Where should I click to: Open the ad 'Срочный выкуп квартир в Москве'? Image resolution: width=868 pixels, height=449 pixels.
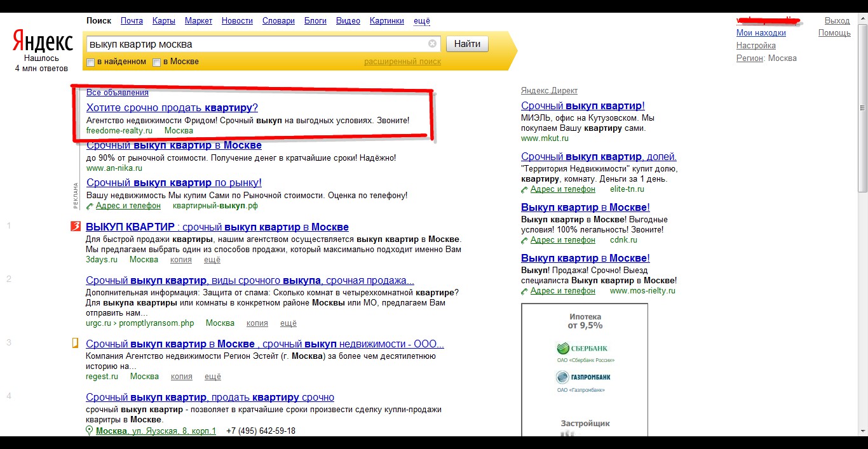[174, 145]
